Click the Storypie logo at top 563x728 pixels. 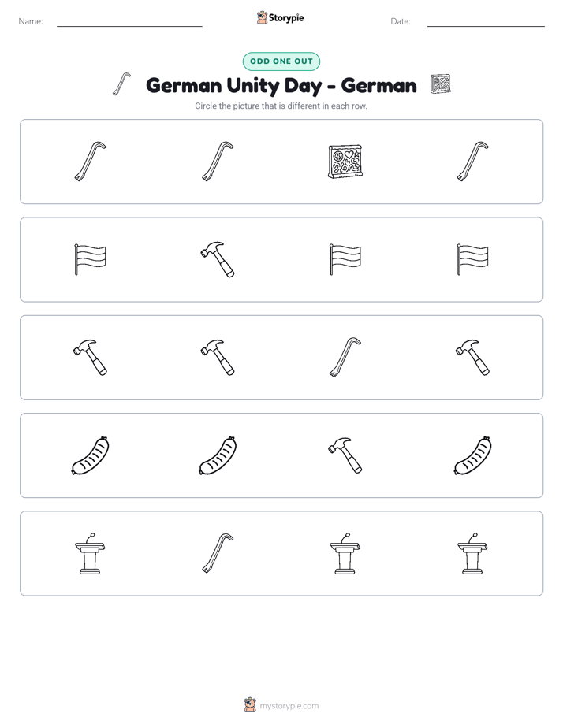[x=280, y=17]
